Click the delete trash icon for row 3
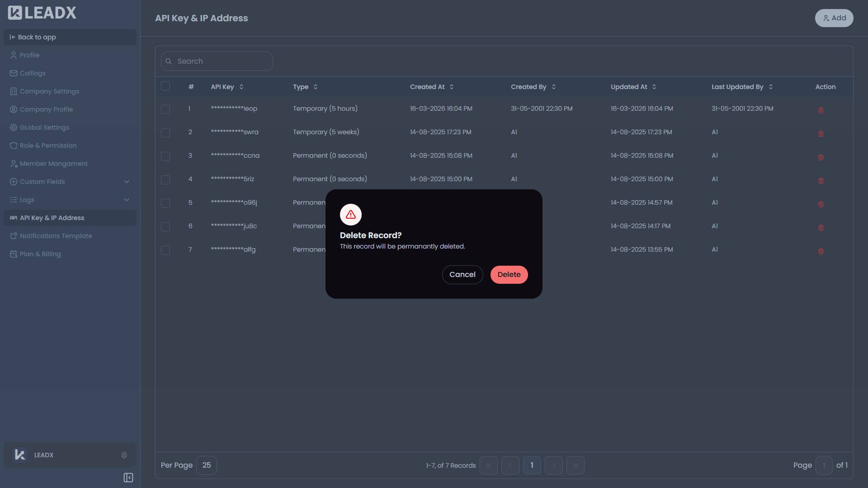This screenshot has height=488, width=868. click(821, 157)
